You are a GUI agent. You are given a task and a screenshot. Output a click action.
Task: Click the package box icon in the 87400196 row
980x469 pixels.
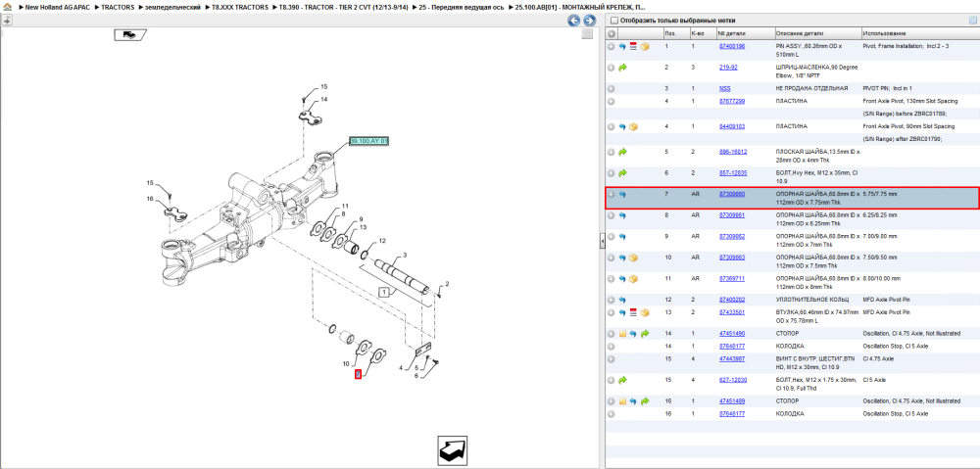coord(645,47)
